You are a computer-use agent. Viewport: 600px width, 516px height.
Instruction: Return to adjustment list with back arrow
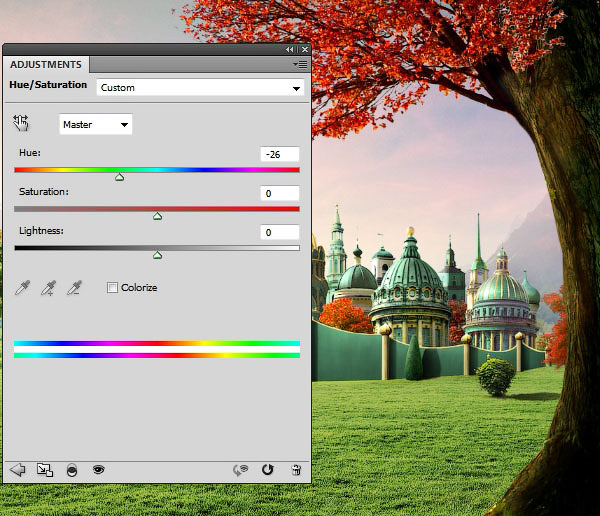point(17,469)
